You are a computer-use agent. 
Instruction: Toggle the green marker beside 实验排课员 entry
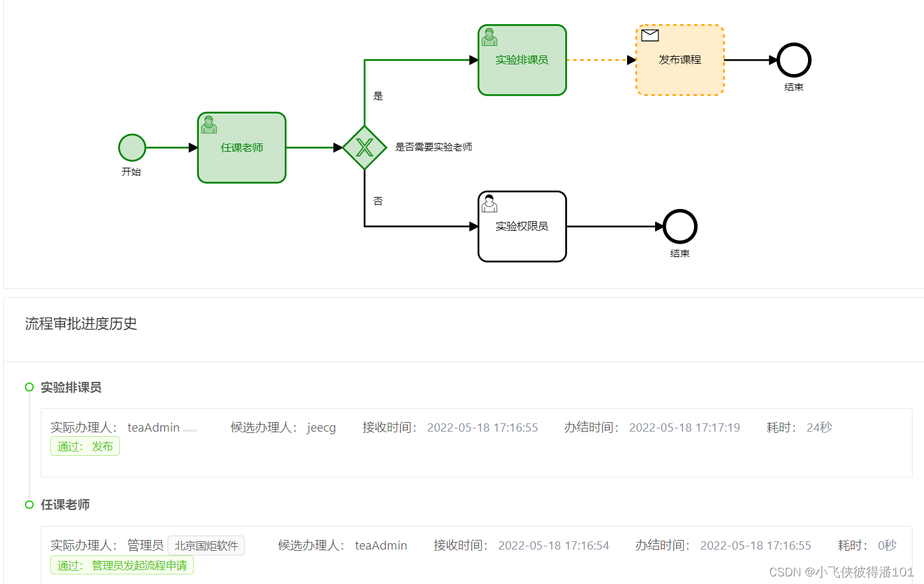(x=29, y=387)
